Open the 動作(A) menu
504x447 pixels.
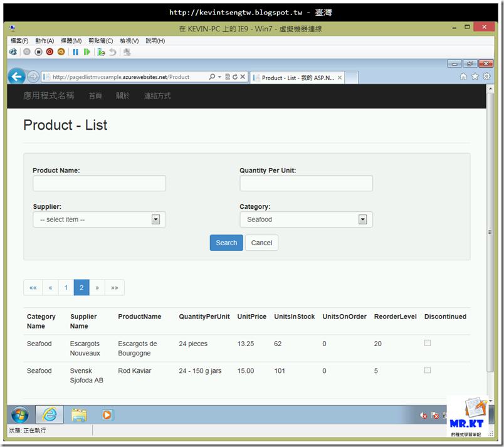(x=45, y=41)
